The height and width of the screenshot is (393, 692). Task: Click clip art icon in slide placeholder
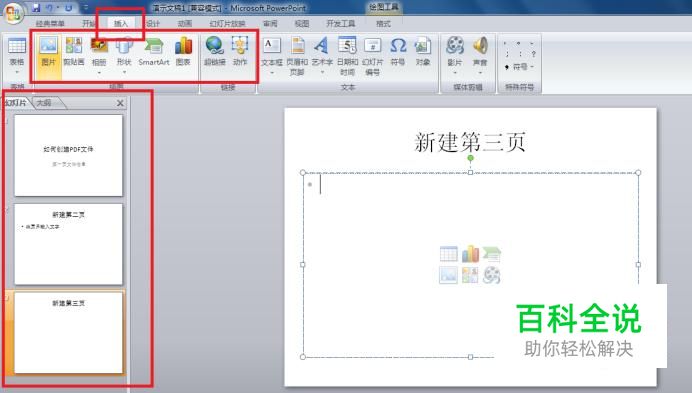point(470,275)
